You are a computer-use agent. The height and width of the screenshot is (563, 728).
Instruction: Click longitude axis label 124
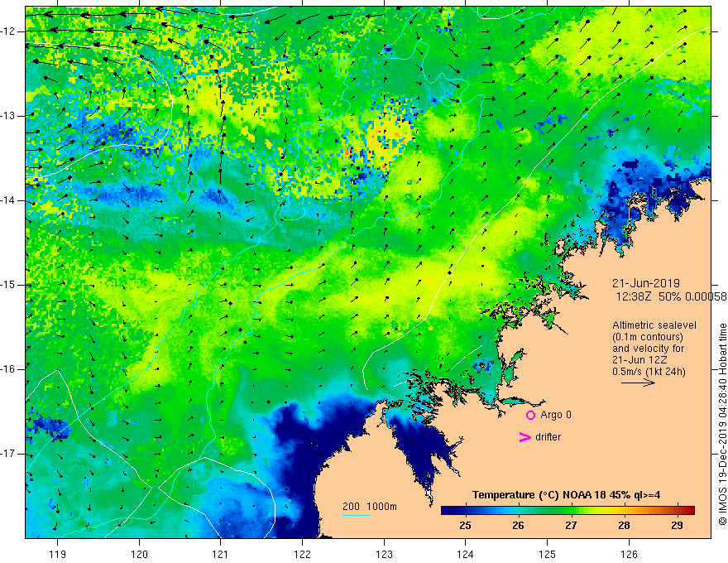(466, 554)
